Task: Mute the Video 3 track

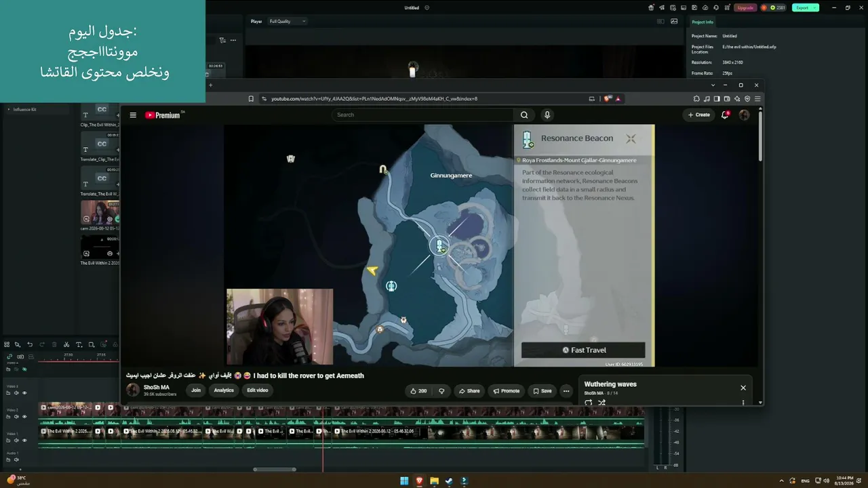Action: click(x=17, y=393)
